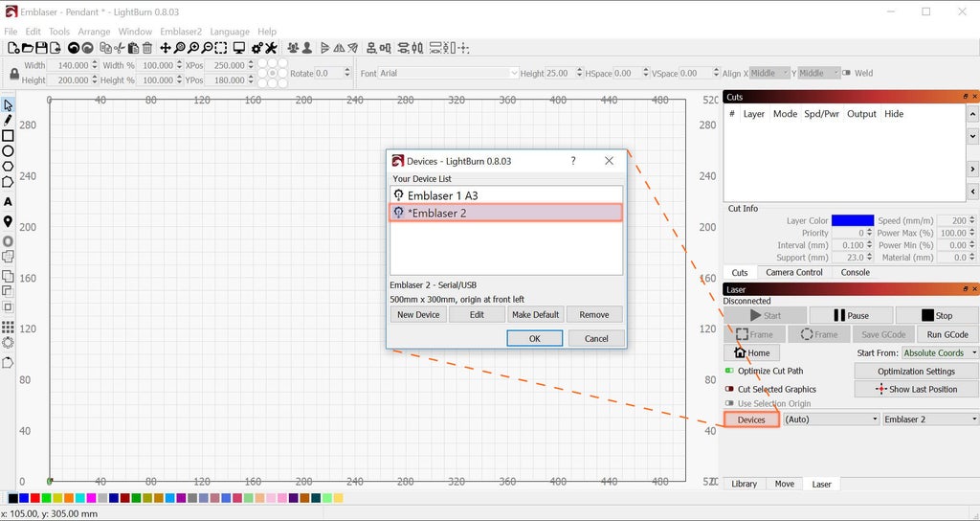Adjust the Power Max (%) stepper
Screen dimensions: 980x521
coord(972,233)
